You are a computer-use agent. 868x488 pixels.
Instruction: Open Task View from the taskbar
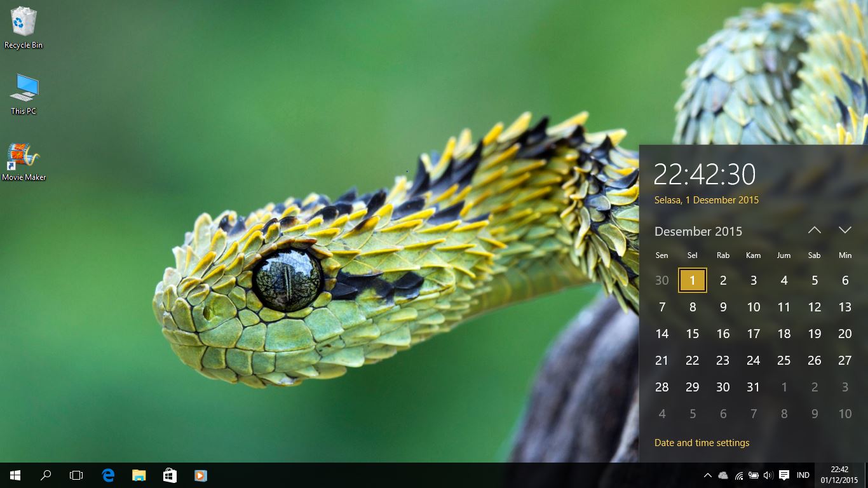76,475
